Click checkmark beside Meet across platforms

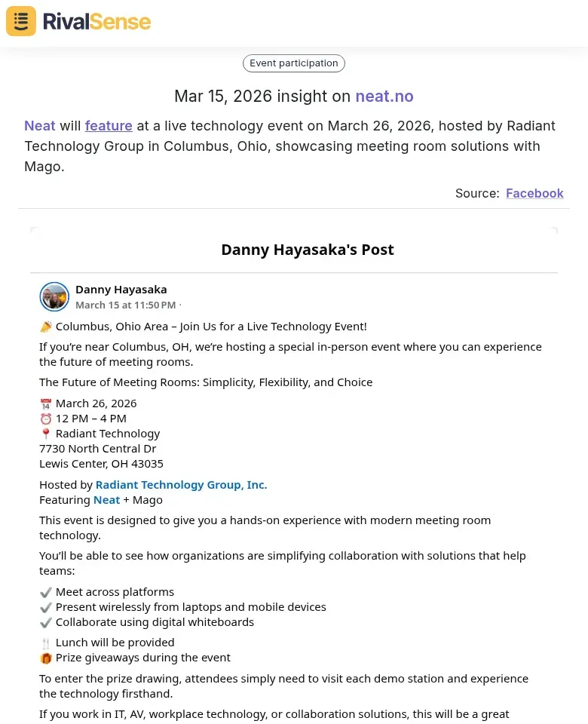coord(46,591)
